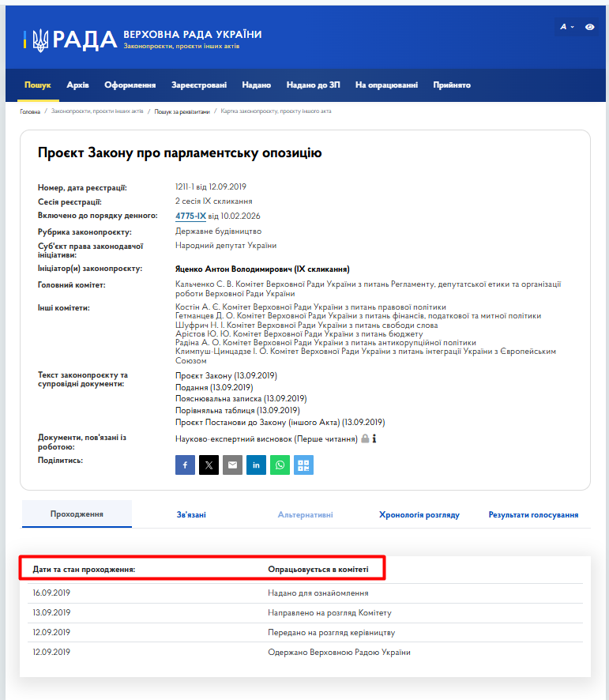Switch to the Зв'язані tab
Viewport: 609px width, 700px height.
pos(191,515)
